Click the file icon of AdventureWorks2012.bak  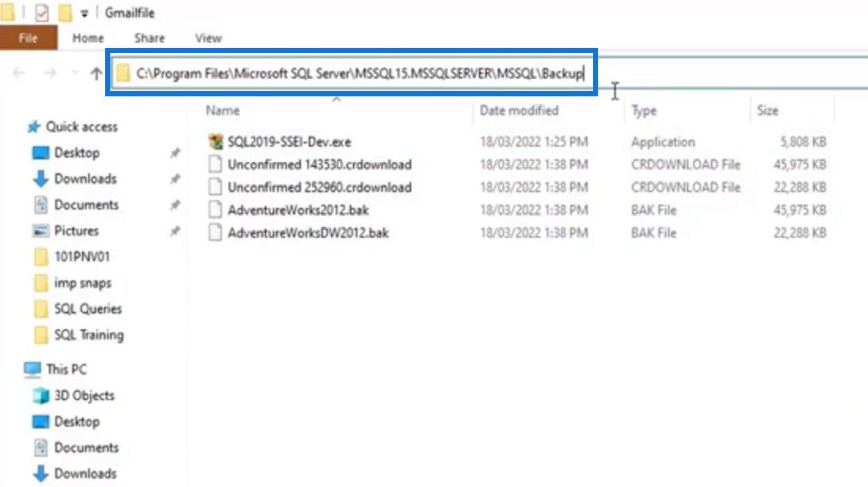tap(214, 210)
